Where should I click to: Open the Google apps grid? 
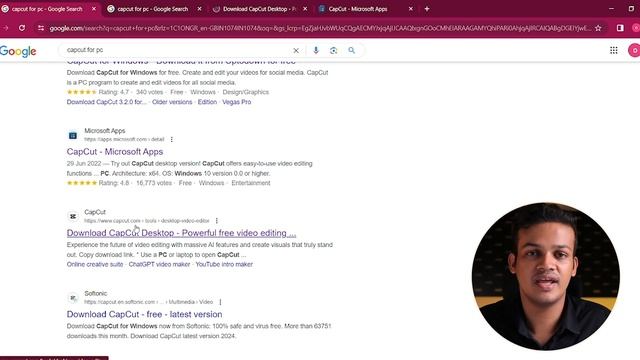tap(613, 50)
